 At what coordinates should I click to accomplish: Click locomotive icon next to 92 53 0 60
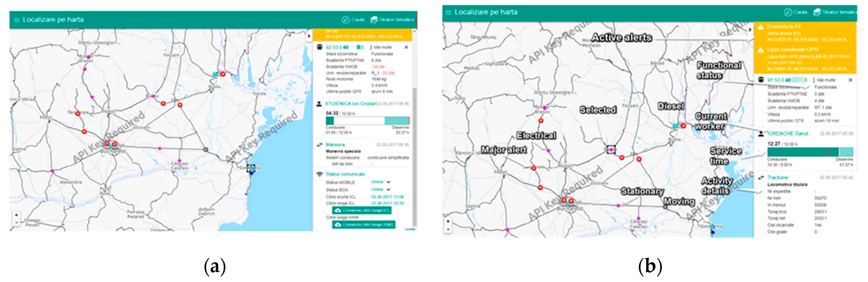[320, 47]
